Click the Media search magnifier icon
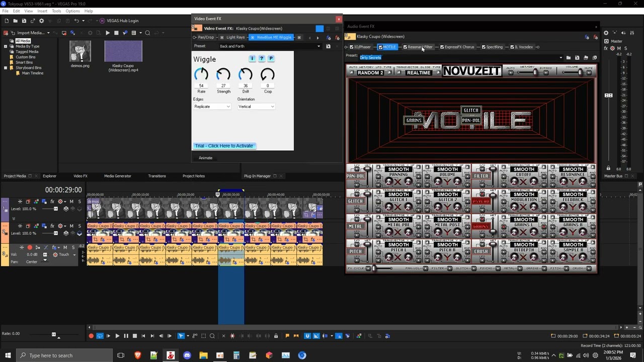Image resolution: width=644 pixels, height=362 pixels. coord(147,33)
